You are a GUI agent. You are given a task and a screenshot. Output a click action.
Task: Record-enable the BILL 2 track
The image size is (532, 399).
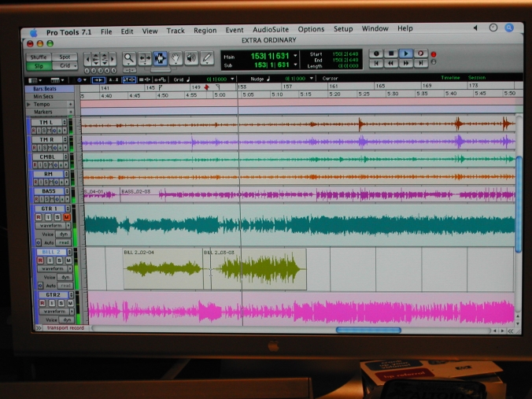click(x=41, y=260)
